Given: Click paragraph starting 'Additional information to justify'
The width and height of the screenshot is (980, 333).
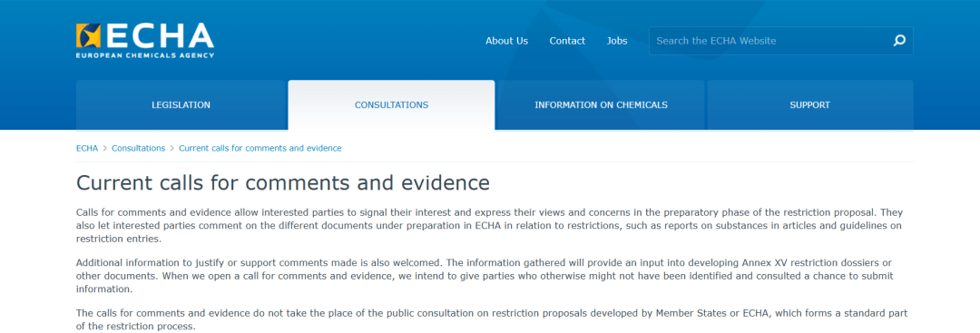Looking at the screenshot, I should coord(485,276).
